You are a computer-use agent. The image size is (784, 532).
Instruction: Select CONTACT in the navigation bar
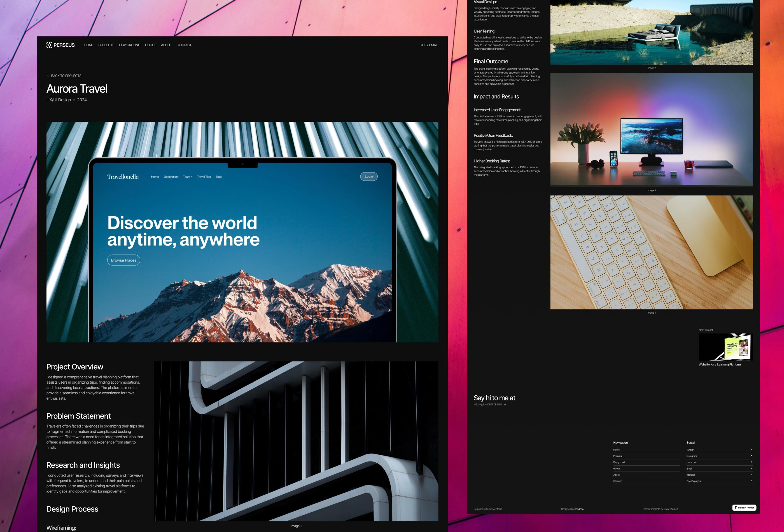point(184,45)
